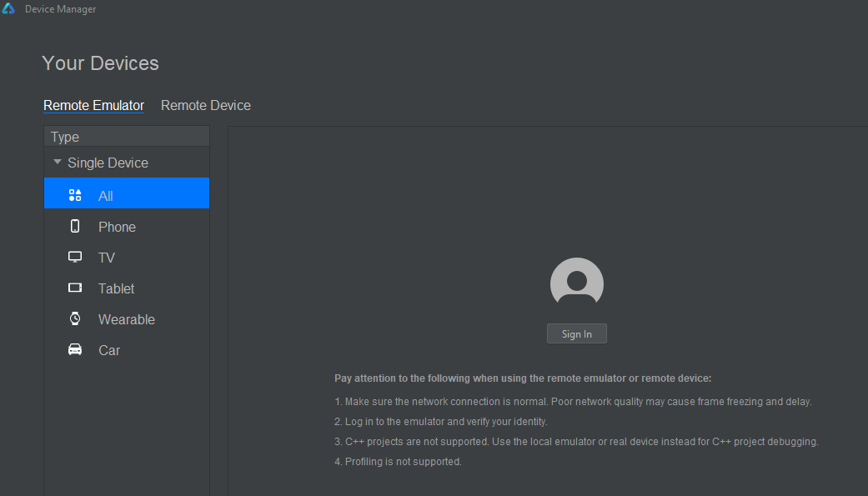Screen dimensions: 868x496
Task: Select the All device types icon
Action: pyautogui.click(x=75, y=195)
